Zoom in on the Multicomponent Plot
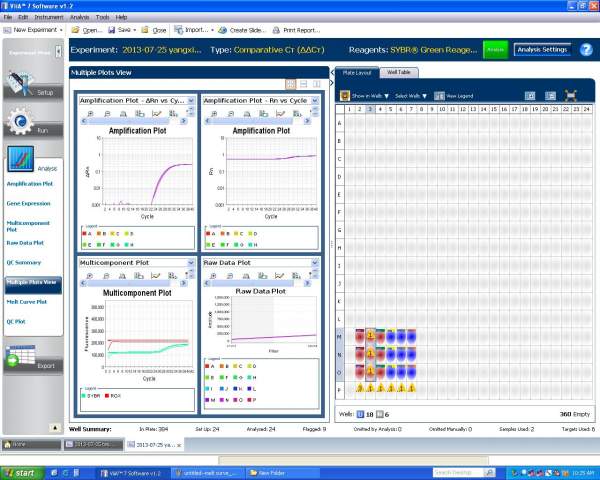This screenshot has height=480, width=600. [90, 276]
